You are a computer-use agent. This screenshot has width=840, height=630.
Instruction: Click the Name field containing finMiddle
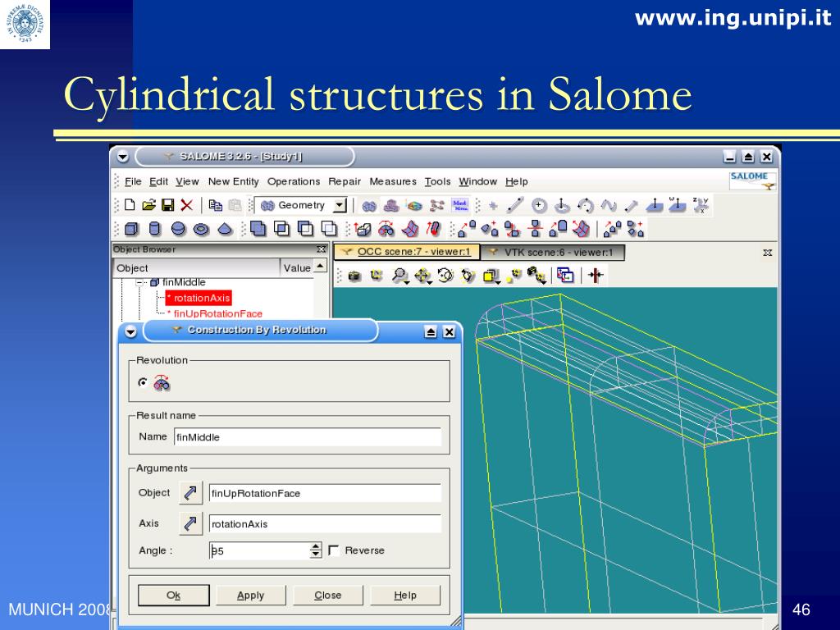(308, 437)
